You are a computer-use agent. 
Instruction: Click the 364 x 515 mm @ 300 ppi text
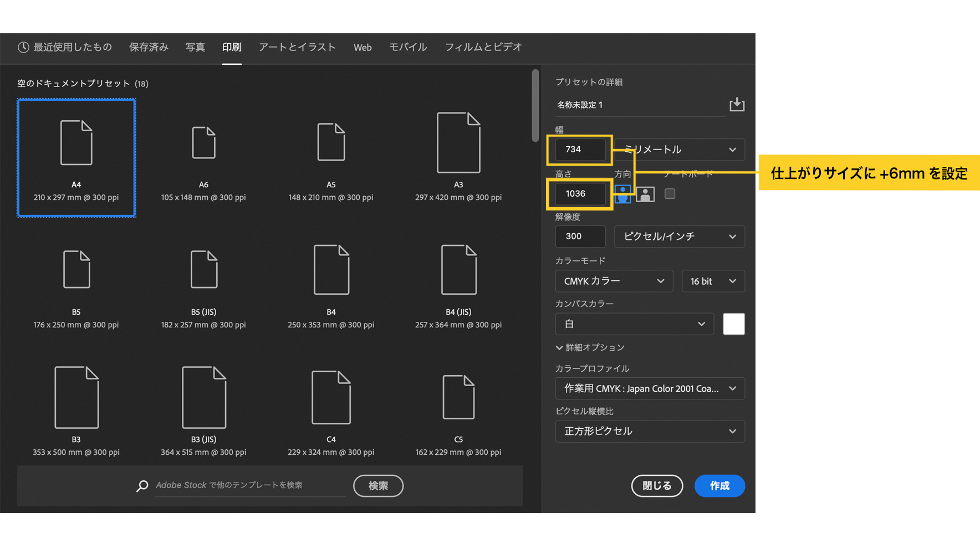point(203,453)
